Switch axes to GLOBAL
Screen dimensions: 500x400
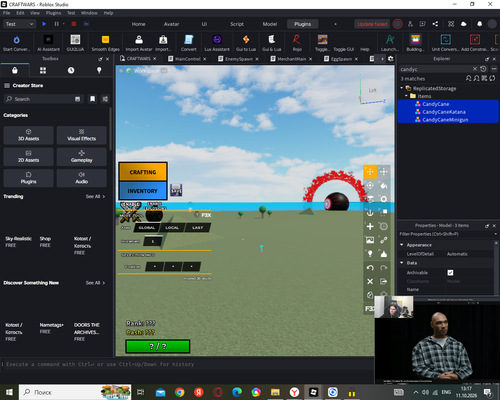(147, 228)
